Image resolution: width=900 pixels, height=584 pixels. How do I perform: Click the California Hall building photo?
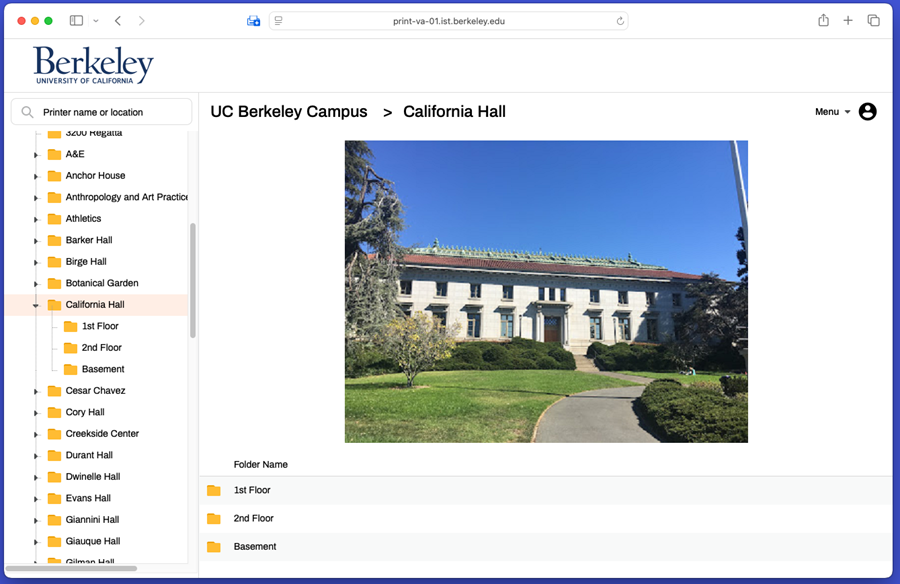[x=546, y=291]
